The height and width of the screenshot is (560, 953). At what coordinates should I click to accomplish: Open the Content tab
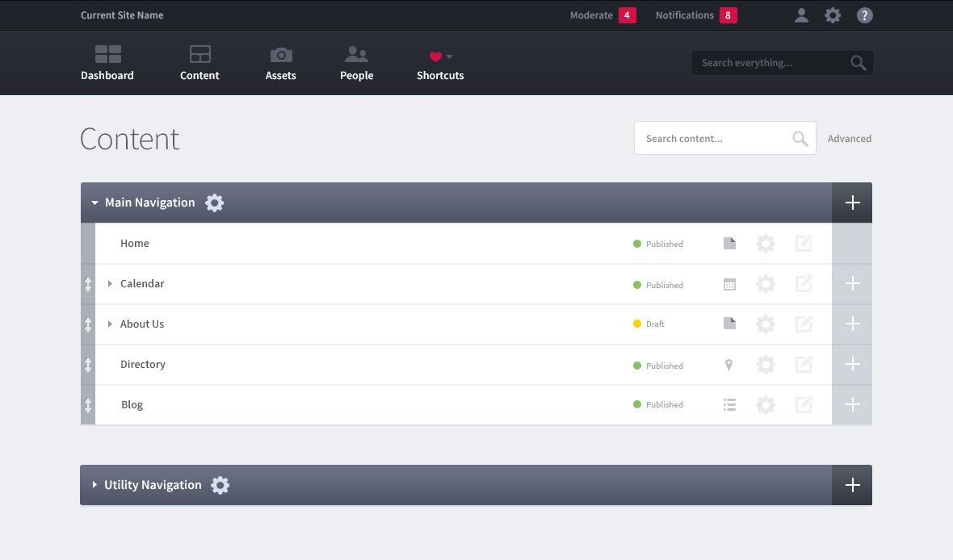click(x=199, y=63)
